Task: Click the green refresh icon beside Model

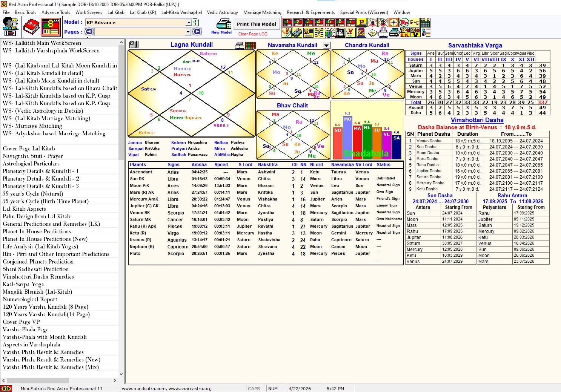Action: (196, 23)
